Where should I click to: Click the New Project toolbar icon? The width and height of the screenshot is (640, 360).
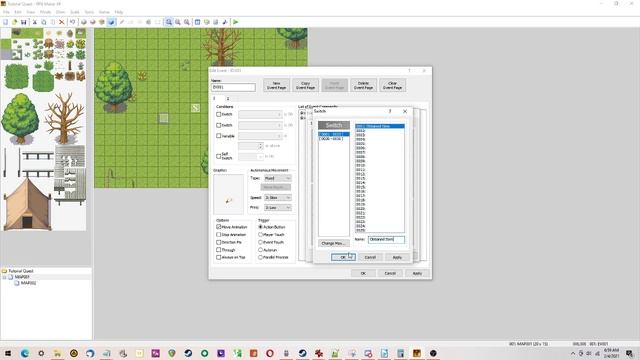click(6, 22)
